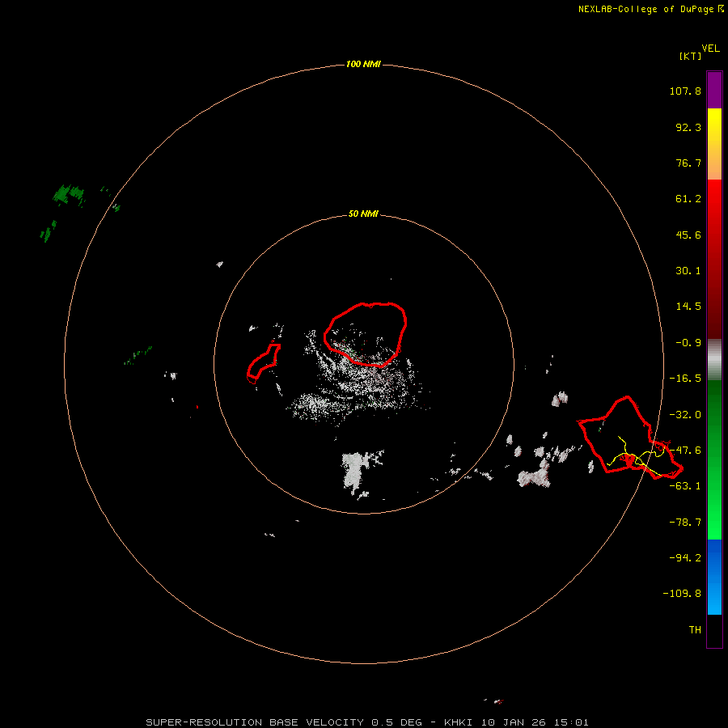
Task: Click the -0.9 velocity scale value
Action: click(x=688, y=343)
